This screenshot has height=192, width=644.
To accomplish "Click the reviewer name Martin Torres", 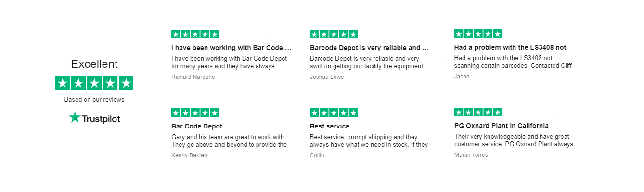I will (x=471, y=155).
